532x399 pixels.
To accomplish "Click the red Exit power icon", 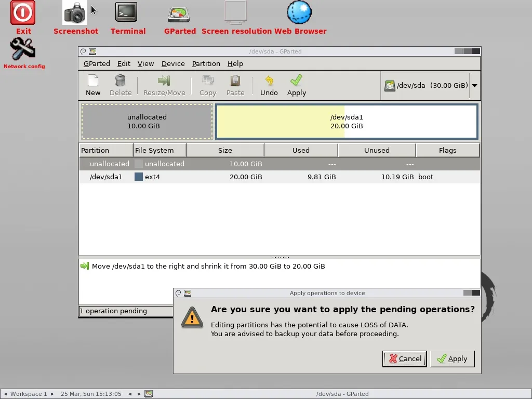I will coord(23,14).
